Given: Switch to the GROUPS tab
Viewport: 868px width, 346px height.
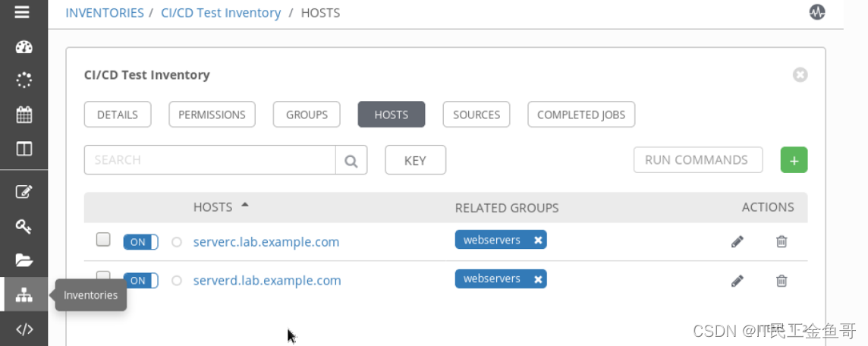Looking at the screenshot, I should coord(307,115).
